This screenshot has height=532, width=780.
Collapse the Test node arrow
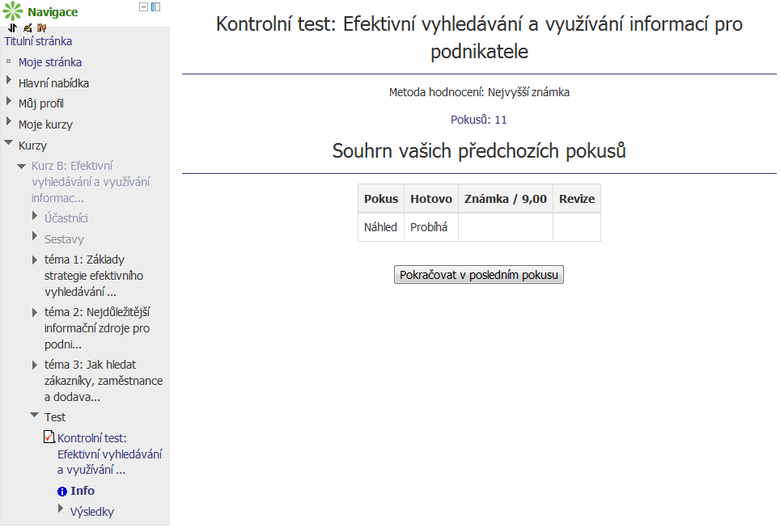point(34,415)
